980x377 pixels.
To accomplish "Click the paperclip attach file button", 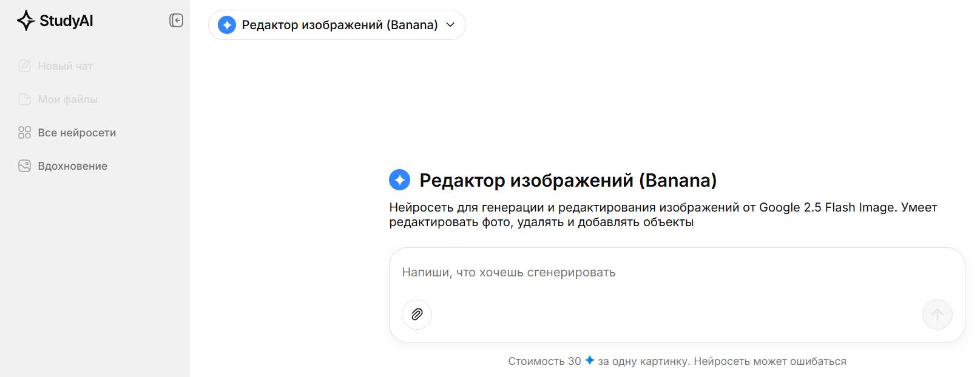I will 417,315.
